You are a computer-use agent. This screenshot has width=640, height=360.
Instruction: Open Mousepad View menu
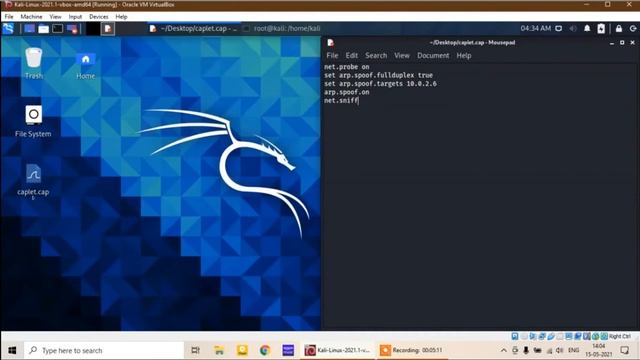(402, 56)
